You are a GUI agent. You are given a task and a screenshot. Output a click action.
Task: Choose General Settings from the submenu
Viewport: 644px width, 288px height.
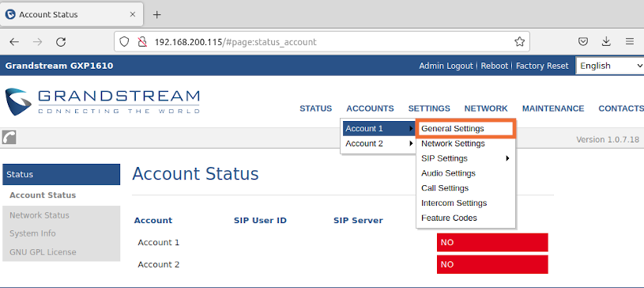pos(465,129)
